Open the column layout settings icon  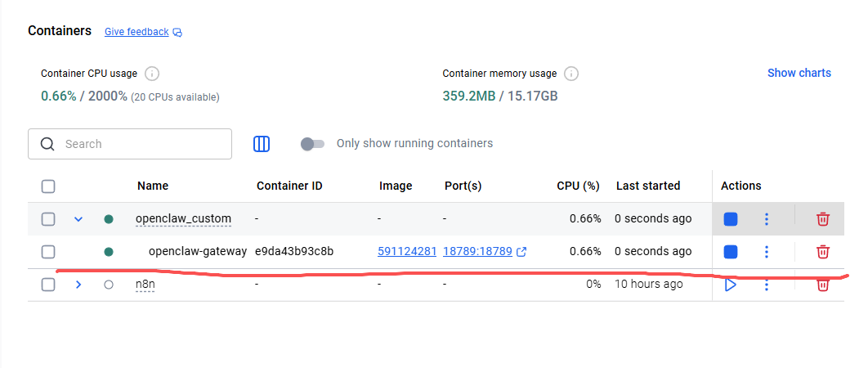tap(262, 144)
